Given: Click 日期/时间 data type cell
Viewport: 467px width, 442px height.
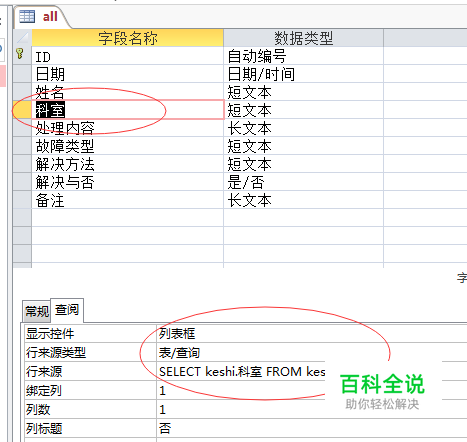Looking at the screenshot, I should click(303, 74).
